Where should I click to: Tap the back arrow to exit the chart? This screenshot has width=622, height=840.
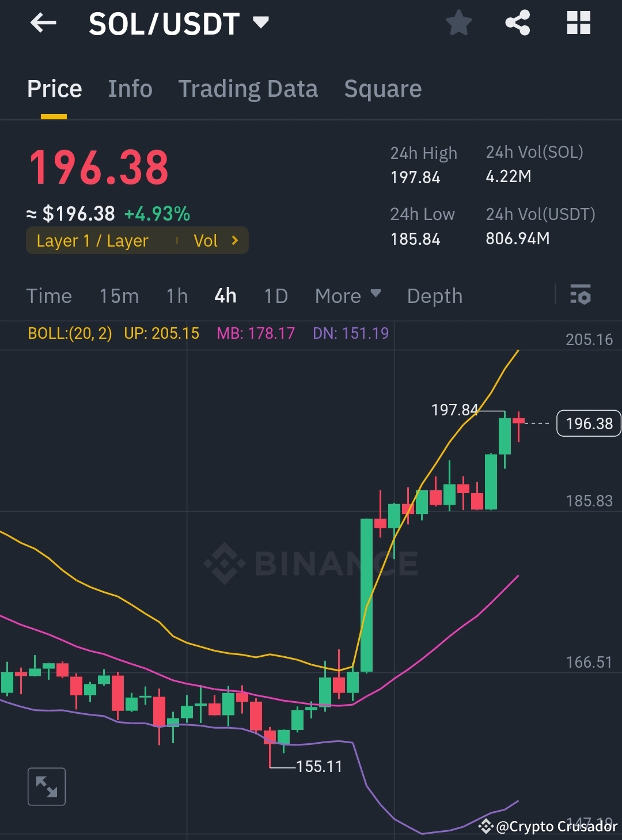[x=43, y=23]
